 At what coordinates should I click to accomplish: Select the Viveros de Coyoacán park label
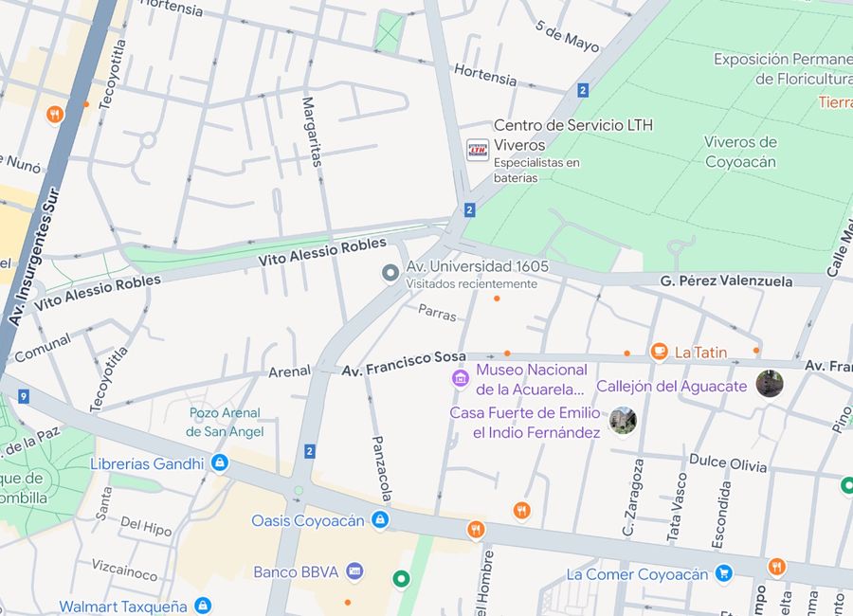click(740, 152)
